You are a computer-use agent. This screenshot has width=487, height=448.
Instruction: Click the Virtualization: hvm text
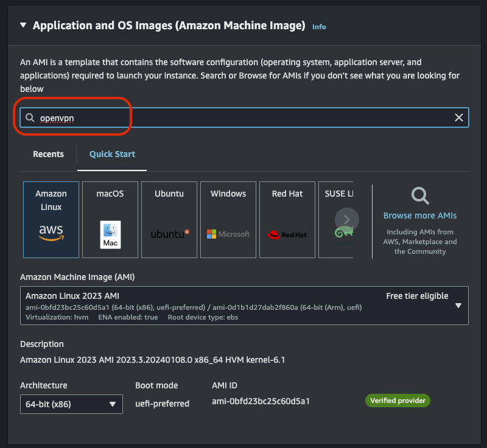point(57,317)
